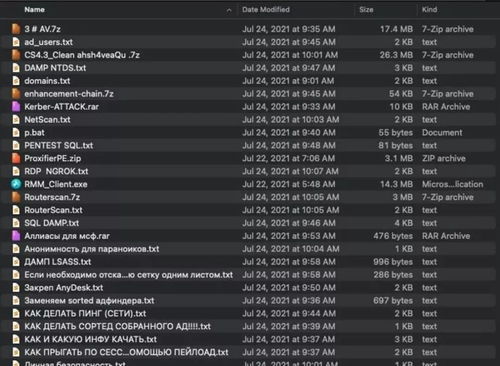Select the file name domains.txt
The height and width of the screenshot is (366, 500).
[x=47, y=81]
